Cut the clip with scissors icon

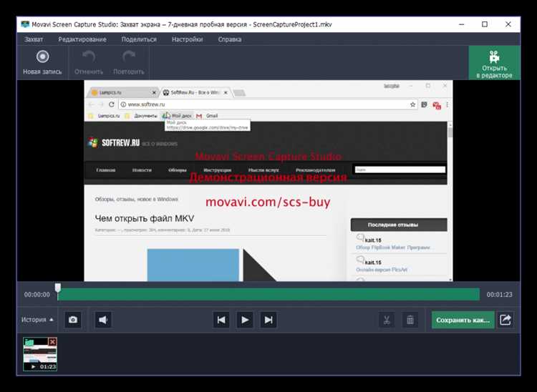coord(387,320)
